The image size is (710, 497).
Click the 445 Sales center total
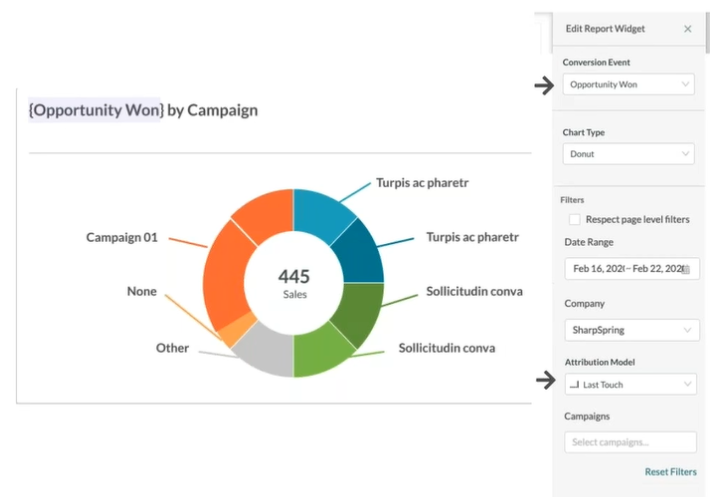pyautogui.click(x=294, y=282)
